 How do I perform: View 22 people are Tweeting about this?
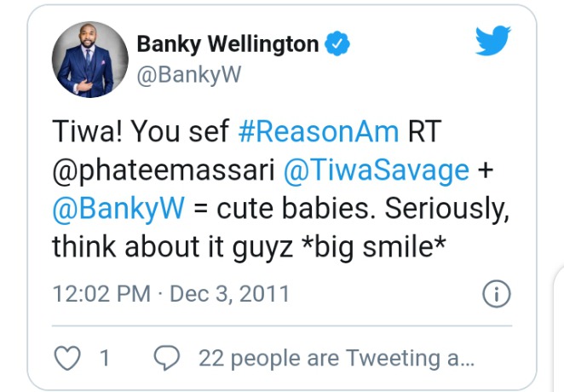point(337,358)
